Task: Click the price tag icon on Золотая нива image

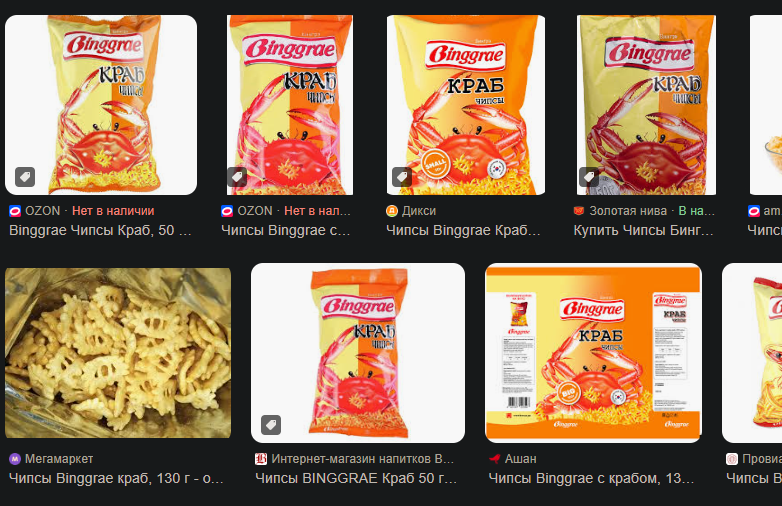Action: 589,177
